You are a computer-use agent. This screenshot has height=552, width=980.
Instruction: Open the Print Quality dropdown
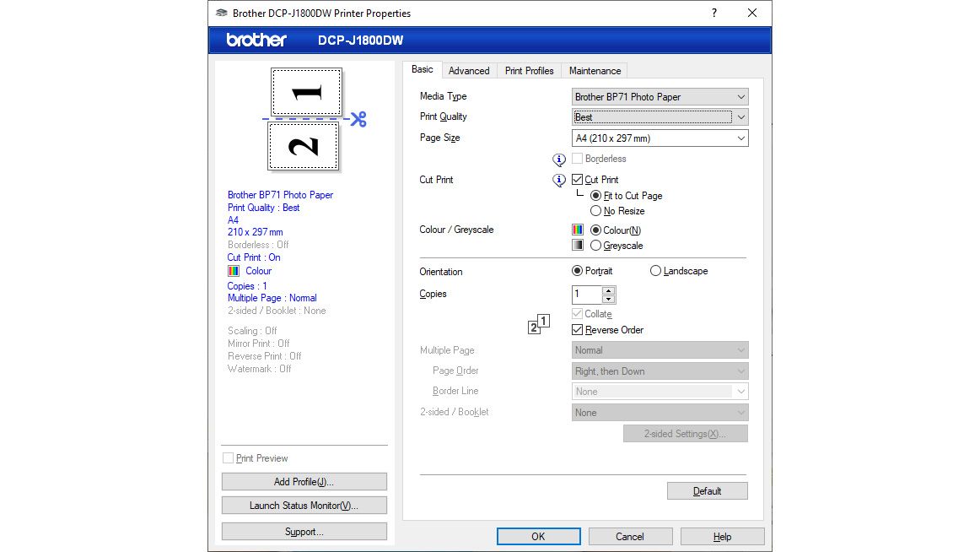(x=660, y=117)
